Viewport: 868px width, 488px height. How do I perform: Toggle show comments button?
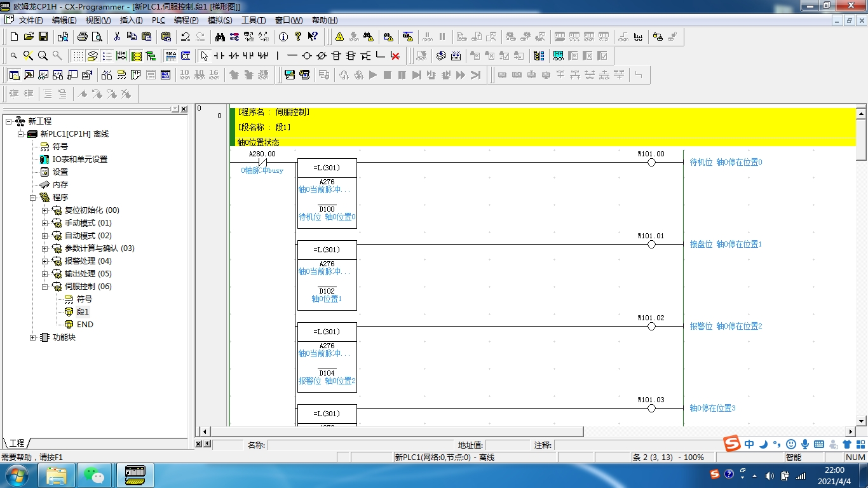93,56
